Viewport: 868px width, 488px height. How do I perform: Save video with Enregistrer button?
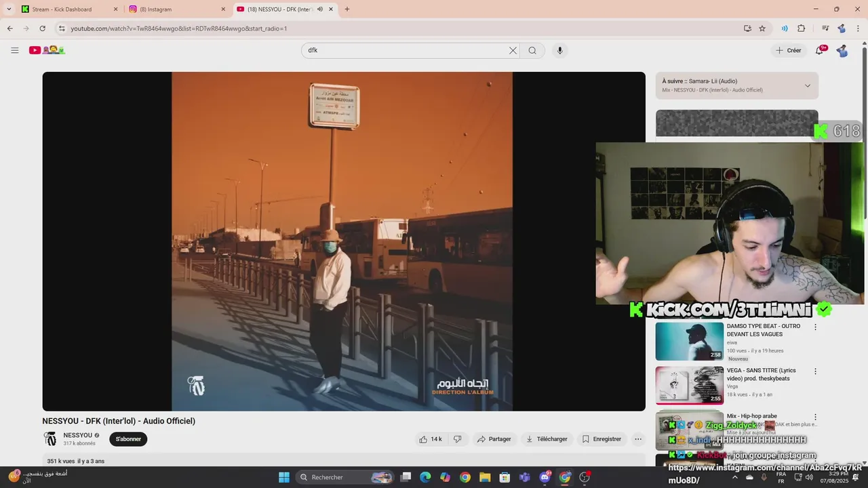click(601, 439)
